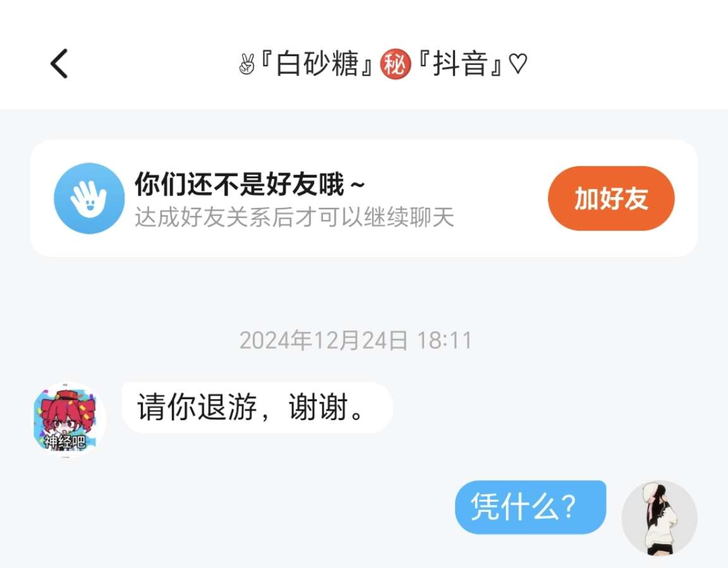Image resolution: width=728 pixels, height=568 pixels.
Task: Click the red 秘 emoji in title
Action: (396, 64)
